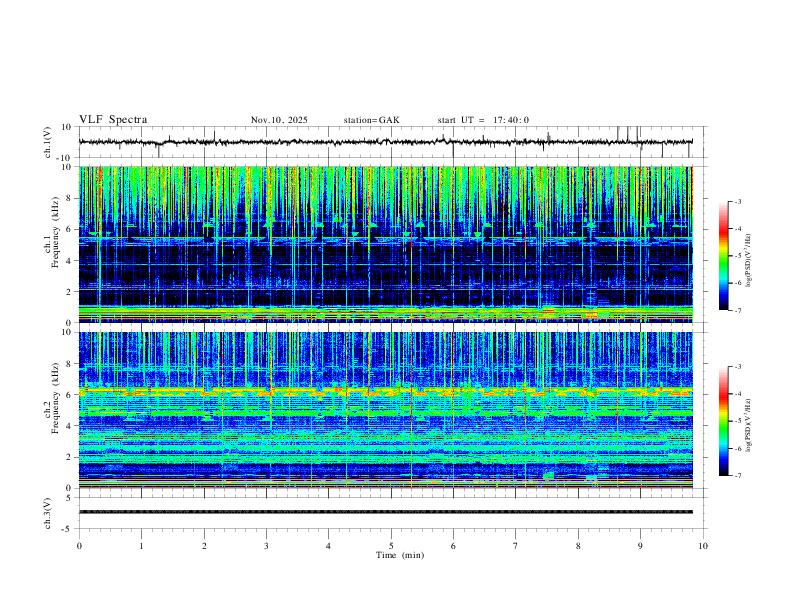
Task: Click the 'start UT = 17:40:0' text
Action: (x=483, y=120)
